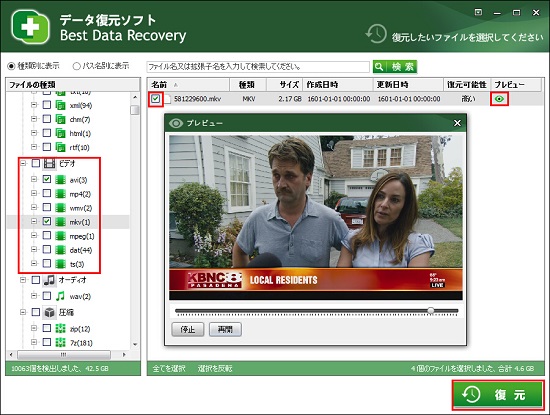550x415 pixels.
Task: Click the compression category box icon
Action: (49, 312)
